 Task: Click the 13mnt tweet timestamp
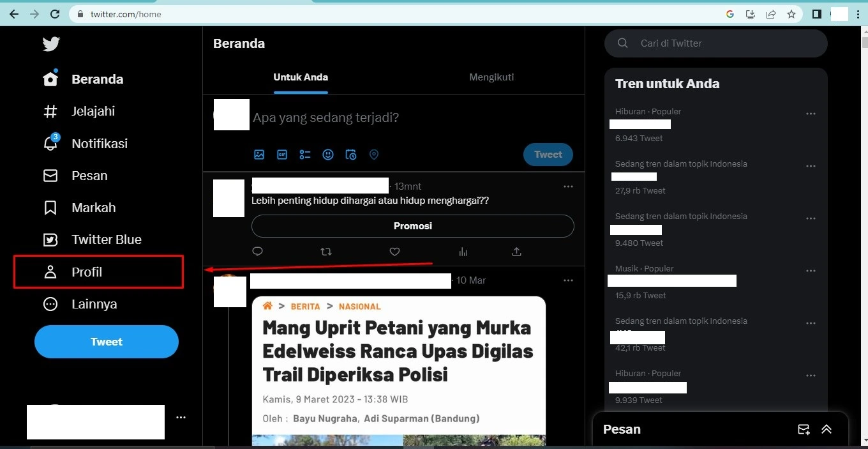408,186
